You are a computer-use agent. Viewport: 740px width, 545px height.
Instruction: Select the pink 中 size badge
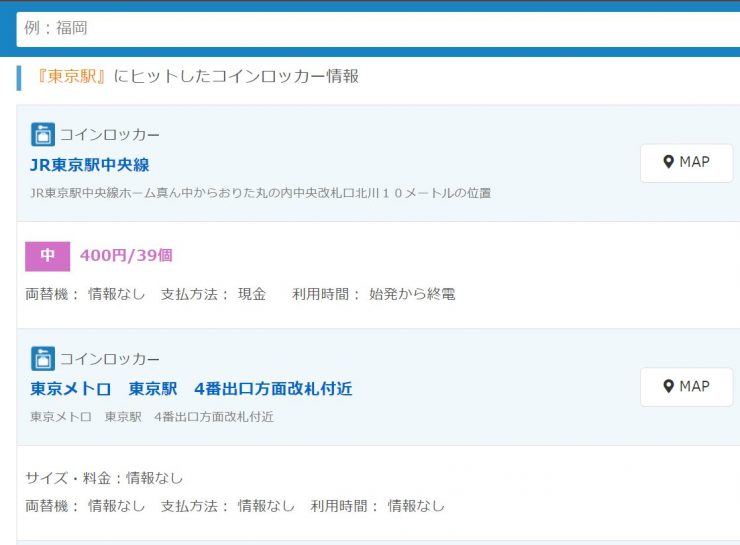click(x=47, y=256)
